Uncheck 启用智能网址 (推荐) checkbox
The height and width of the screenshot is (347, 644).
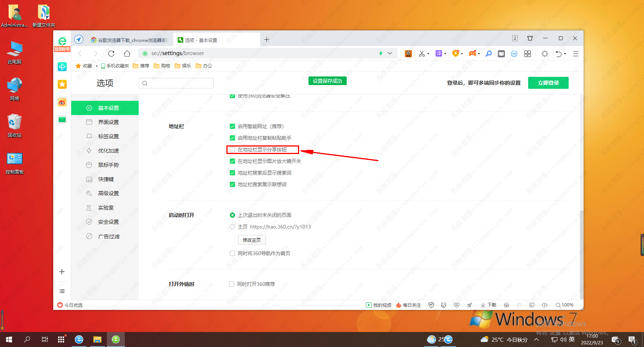coord(232,126)
